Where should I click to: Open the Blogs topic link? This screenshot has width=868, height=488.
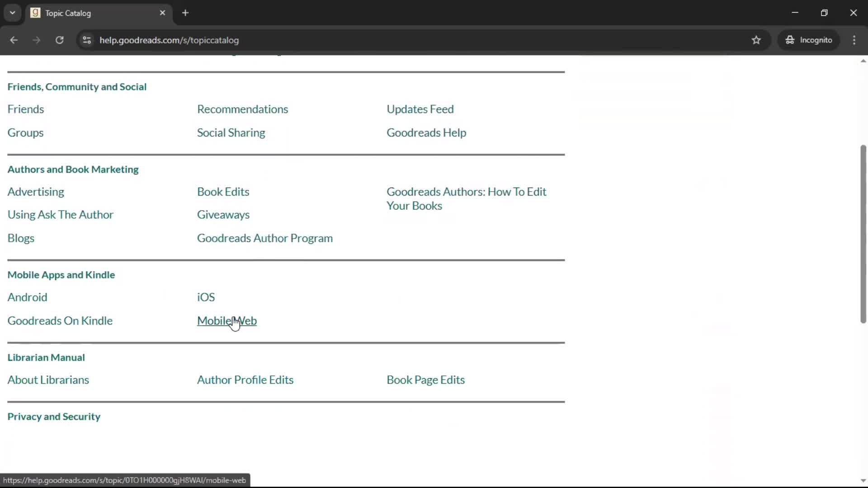click(x=21, y=238)
